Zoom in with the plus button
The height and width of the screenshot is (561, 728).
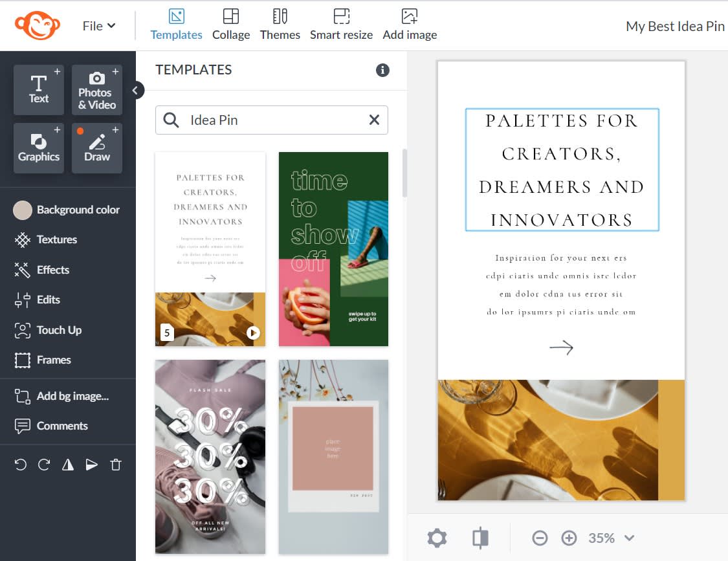click(x=569, y=538)
